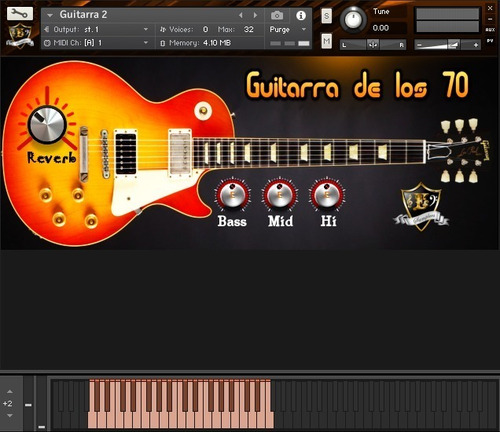The height and width of the screenshot is (432, 500).
Task: Click the instrument shield logo in header
Action: [x=20, y=36]
